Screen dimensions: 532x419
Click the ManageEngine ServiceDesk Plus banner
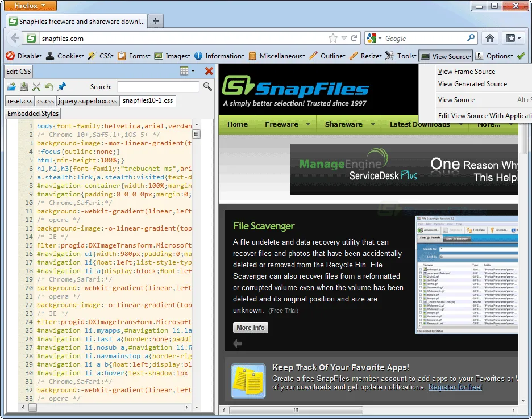click(x=404, y=169)
